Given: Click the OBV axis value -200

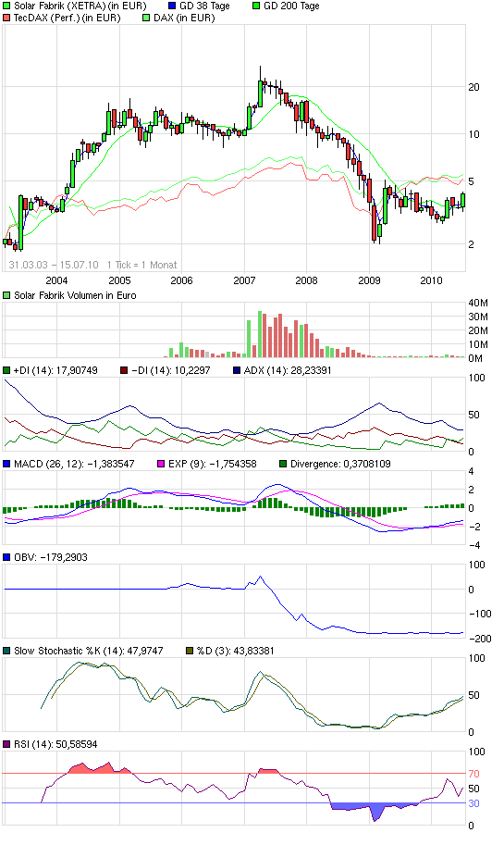Looking at the screenshot, I should [x=478, y=639].
